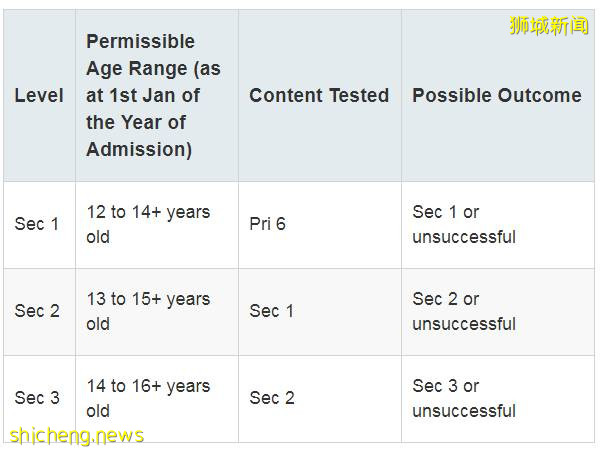This screenshot has width=601, height=450.
Task: Click the Content Tested column header
Action: point(319,96)
